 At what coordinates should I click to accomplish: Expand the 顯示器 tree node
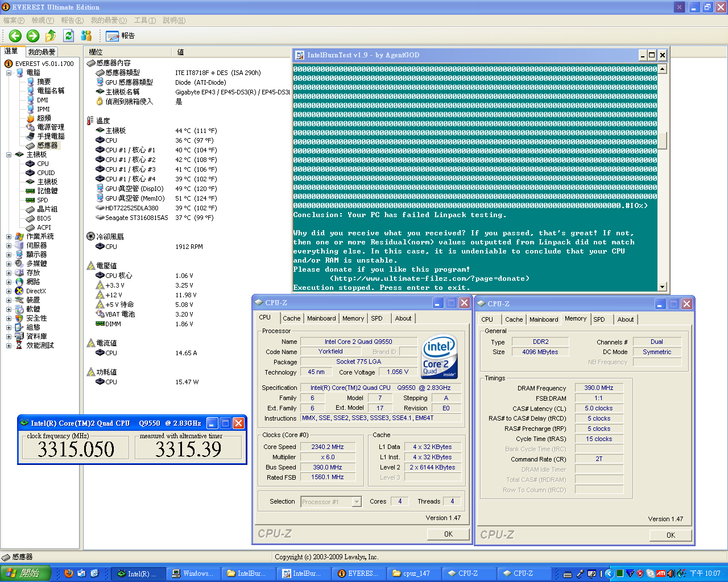(x=9, y=255)
